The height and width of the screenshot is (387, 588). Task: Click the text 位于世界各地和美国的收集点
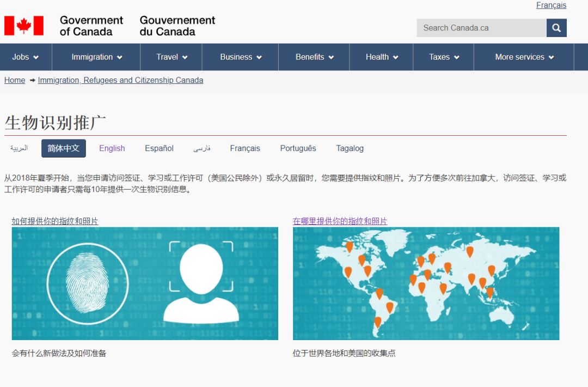click(344, 353)
